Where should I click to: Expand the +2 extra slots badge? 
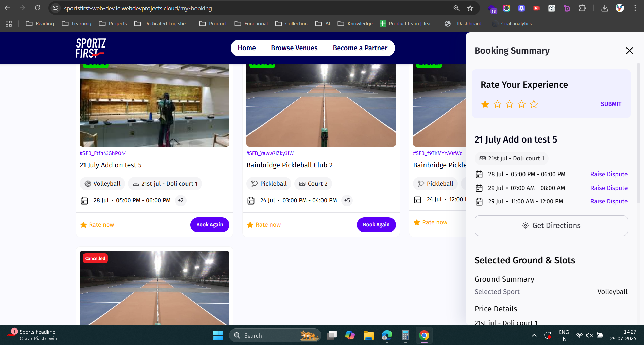(x=181, y=200)
